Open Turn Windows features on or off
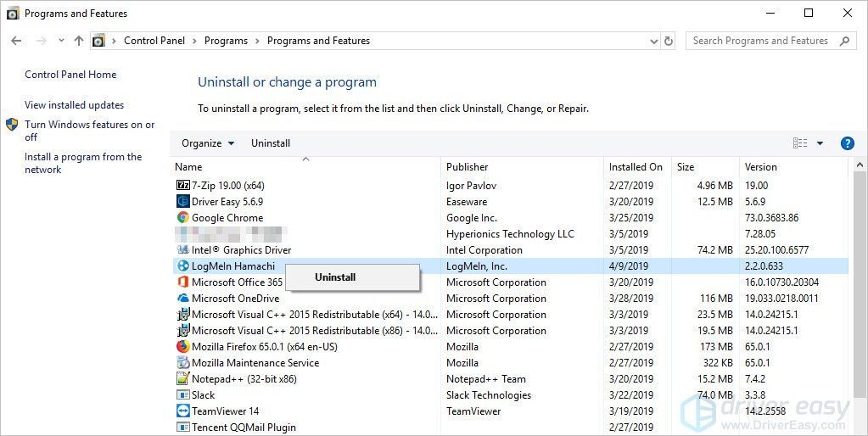Viewport: 868px width, 436px height. coord(90,131)
